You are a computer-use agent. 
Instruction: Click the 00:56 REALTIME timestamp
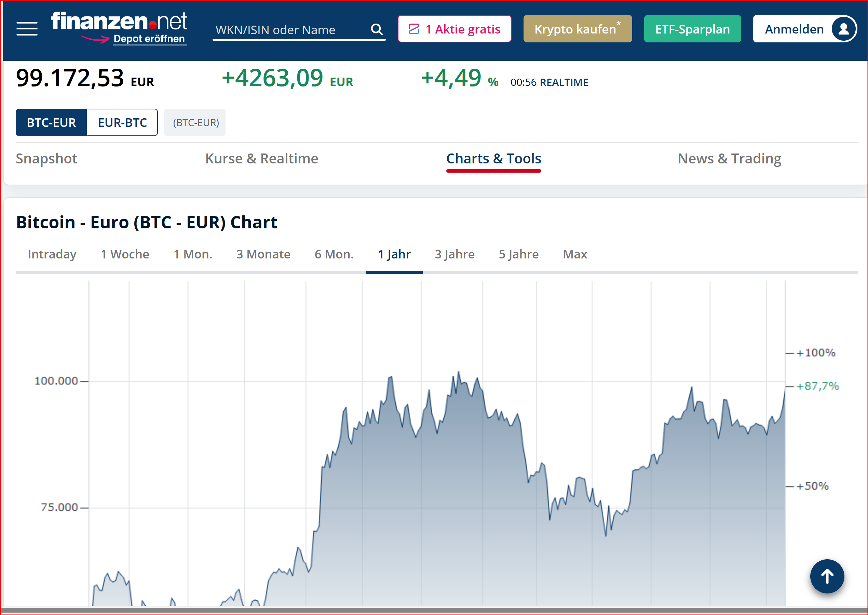(x=549, y=82)
